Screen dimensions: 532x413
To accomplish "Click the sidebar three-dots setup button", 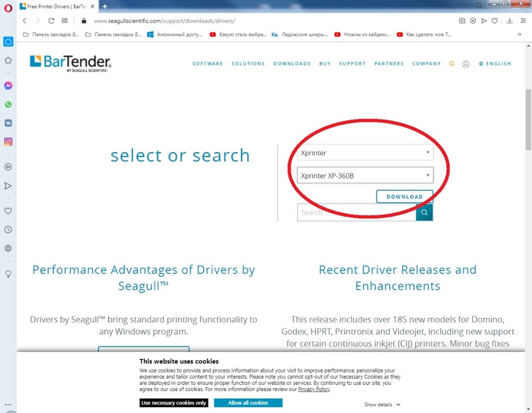I will 8,404.
